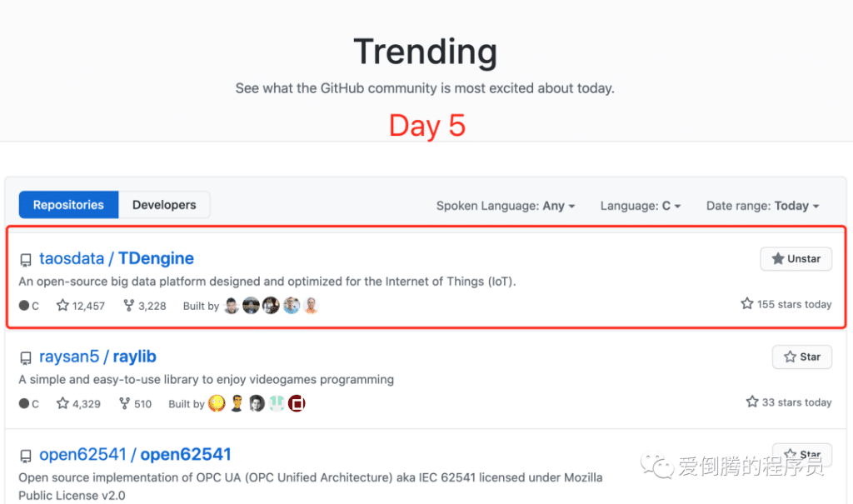Select the Repositories tab

click(x=67, y=204)
